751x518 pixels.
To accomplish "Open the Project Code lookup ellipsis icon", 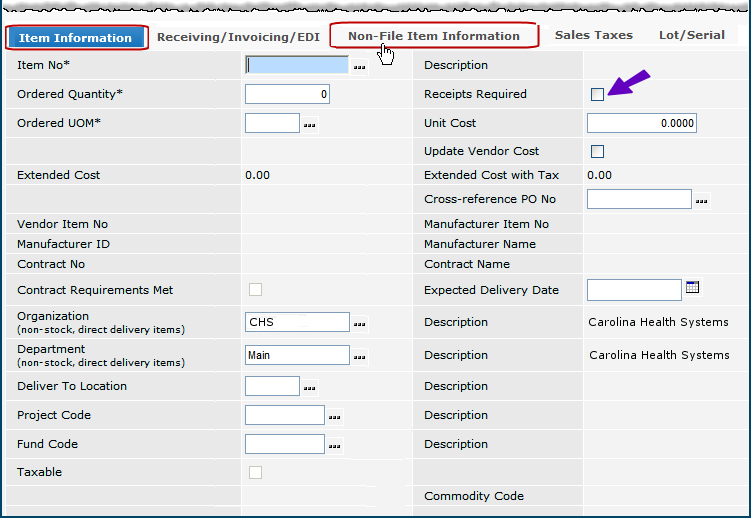I will 335,417.
